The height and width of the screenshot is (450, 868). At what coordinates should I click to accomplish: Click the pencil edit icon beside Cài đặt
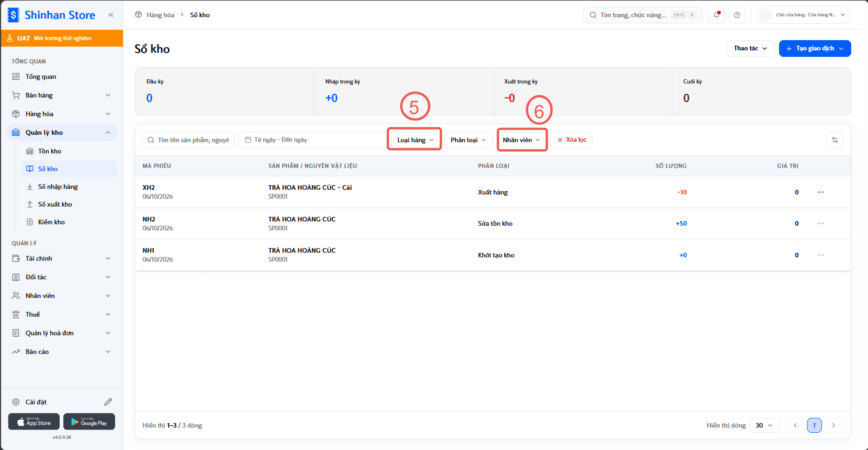coord(108,402)
